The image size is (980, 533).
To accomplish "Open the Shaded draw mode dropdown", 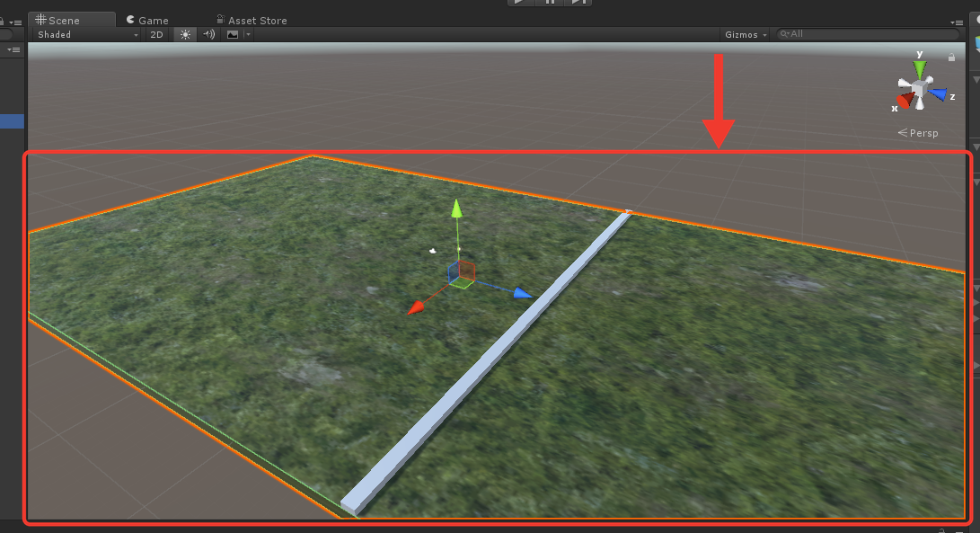I will (x=87, y=35).
